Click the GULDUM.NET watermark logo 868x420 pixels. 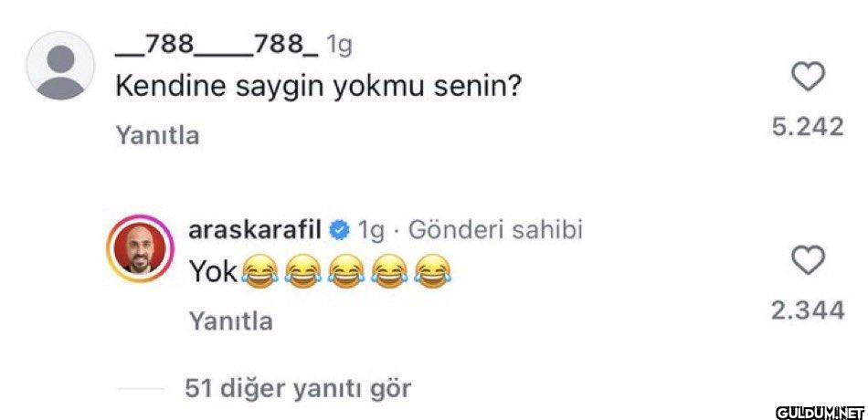(x=820, y=413)
